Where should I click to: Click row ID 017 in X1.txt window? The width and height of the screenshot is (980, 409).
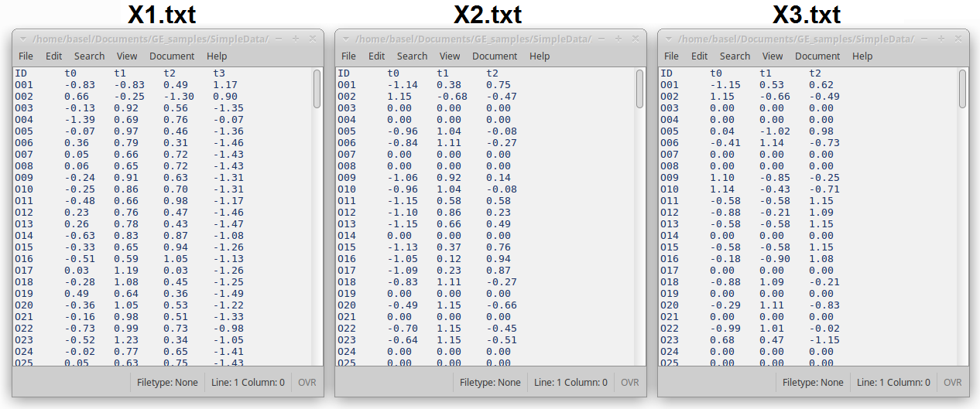pos(24,271)
